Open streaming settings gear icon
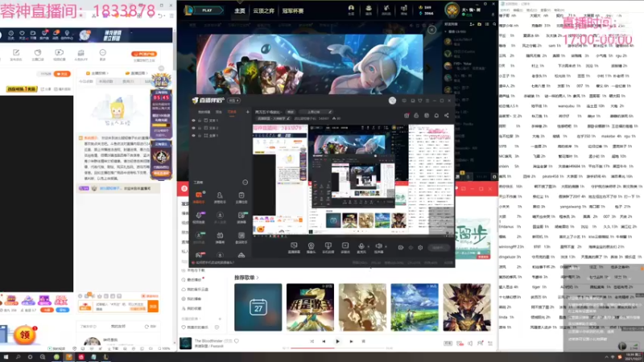The width and height of the screenshot is (644, 362). click(x=420, y=248)
